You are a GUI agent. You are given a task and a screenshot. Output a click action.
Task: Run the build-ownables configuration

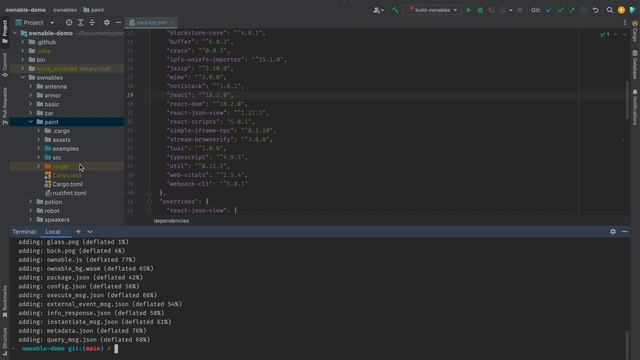(469, 10)
